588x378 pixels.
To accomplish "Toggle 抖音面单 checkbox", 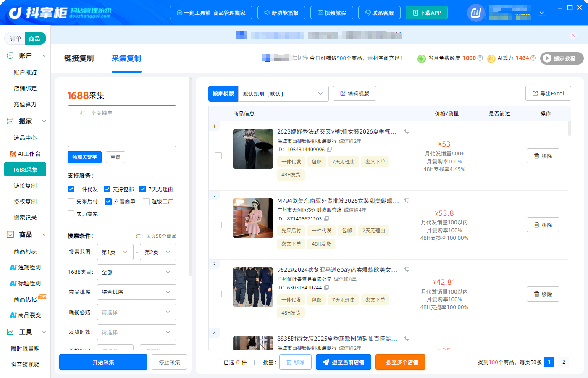I will (x=108, y=202).
